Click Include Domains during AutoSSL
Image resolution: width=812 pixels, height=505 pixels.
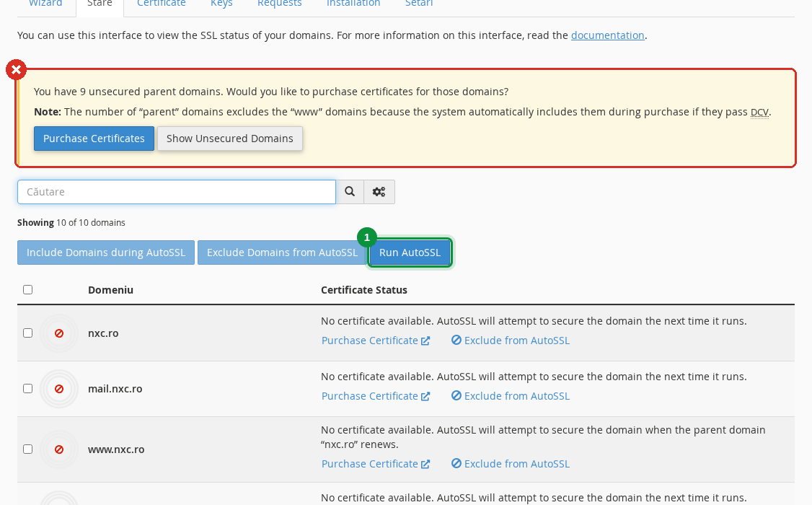[105, 252]
